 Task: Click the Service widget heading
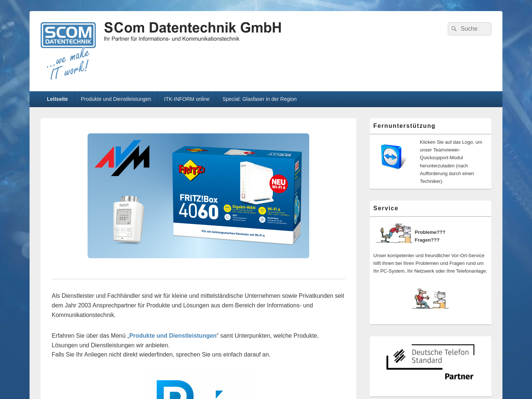coord(386,208)
